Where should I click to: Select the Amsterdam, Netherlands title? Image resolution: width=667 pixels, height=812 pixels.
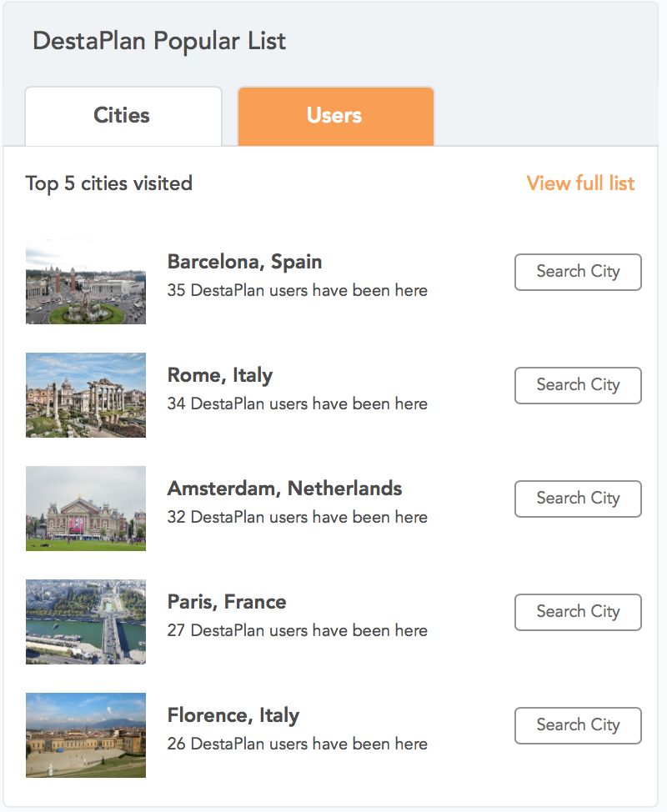coord(284,489)
